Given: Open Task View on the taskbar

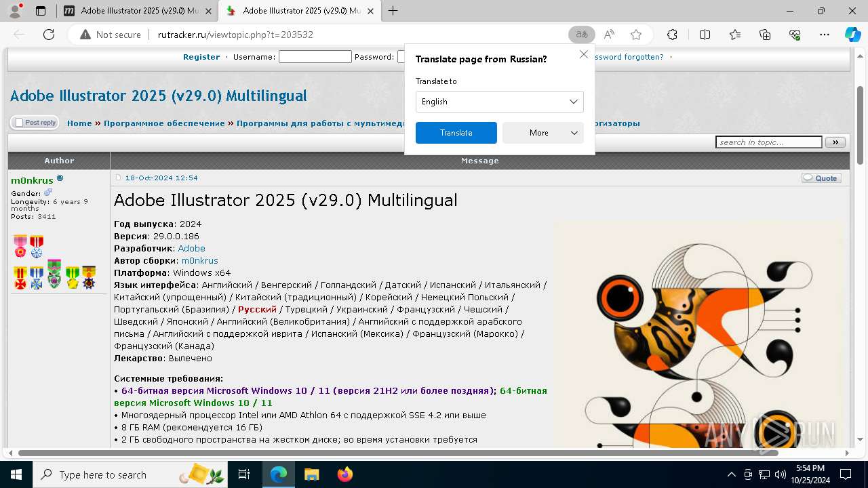Looking at the screenshot, I should [x=244, y=474].
